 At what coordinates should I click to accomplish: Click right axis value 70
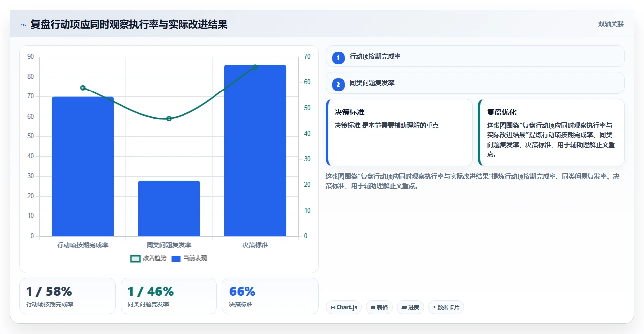(x=307, y=57)
